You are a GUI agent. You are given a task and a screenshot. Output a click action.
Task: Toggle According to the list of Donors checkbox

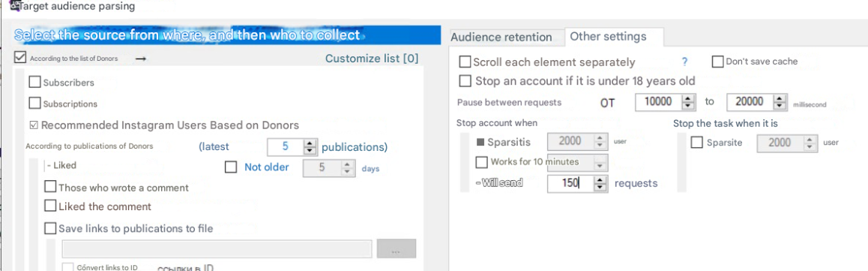(x=20, y=58)
